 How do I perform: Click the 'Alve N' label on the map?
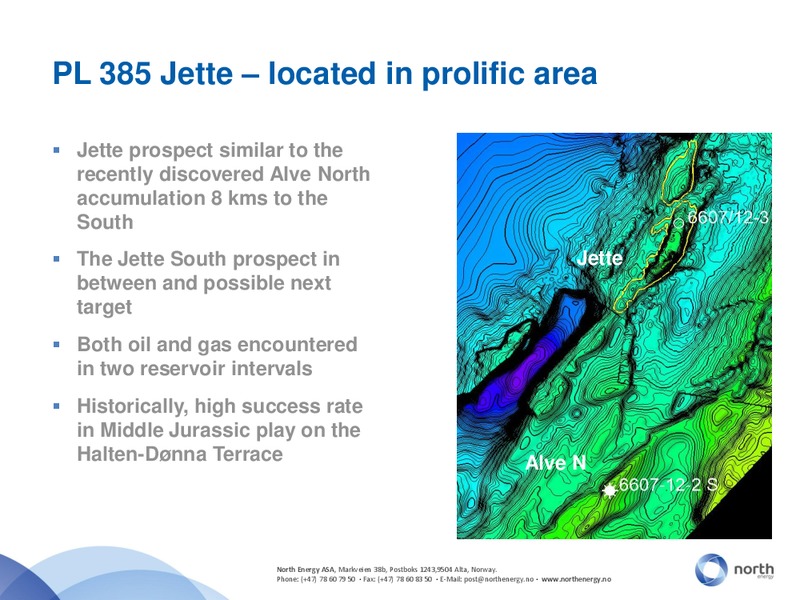click(556, 463)
